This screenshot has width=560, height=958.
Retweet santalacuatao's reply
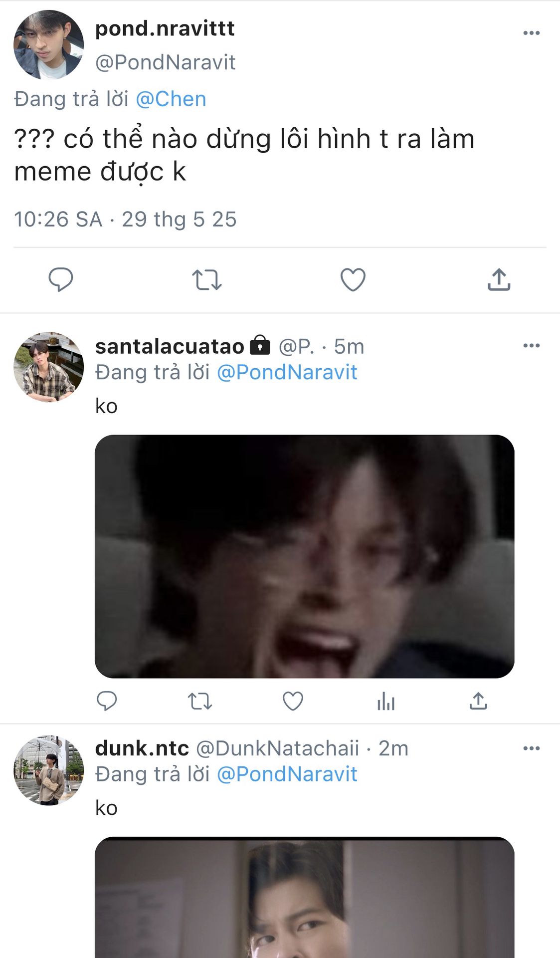(199, 701)
